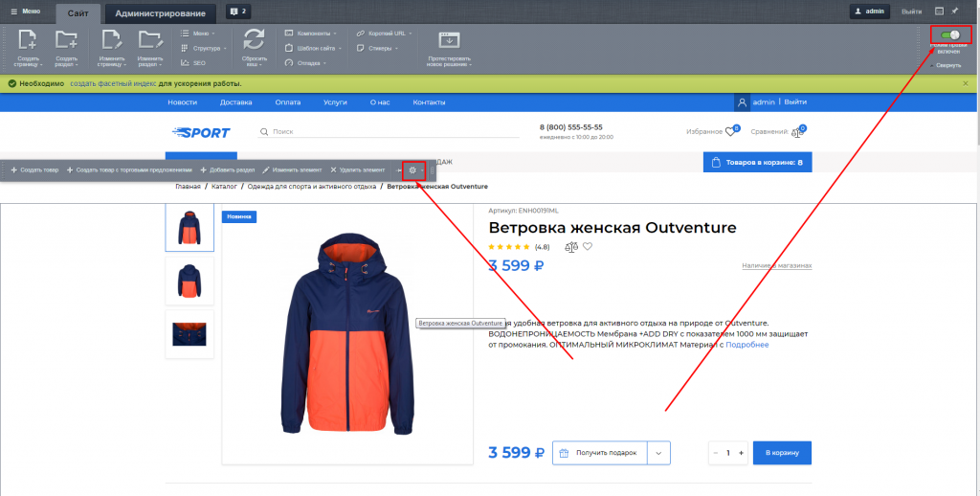The height and width of the screenshot is (496, 980).
Task: Click the Изменить страницу pencil-page icon
Action: pos(112,39)
